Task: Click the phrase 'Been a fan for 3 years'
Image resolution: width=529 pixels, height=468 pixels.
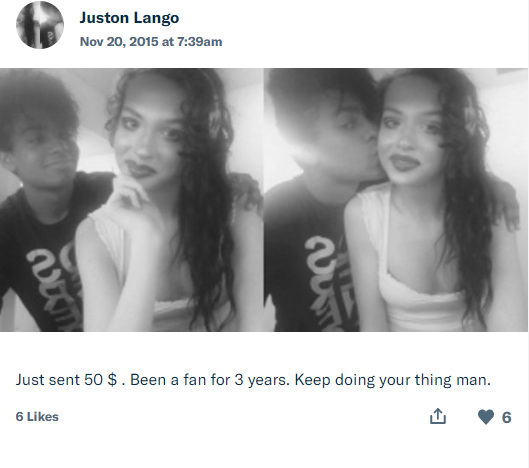Action: (x=210, y=380)
